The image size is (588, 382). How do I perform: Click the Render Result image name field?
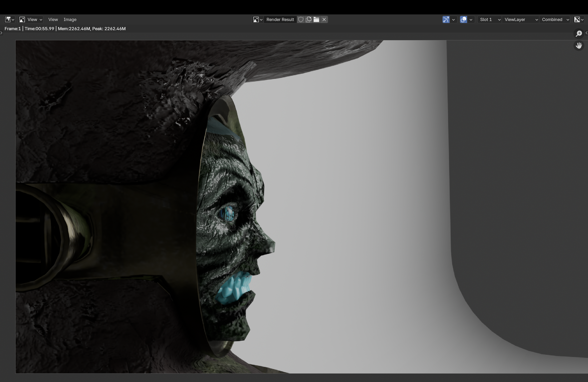(280, 20)
